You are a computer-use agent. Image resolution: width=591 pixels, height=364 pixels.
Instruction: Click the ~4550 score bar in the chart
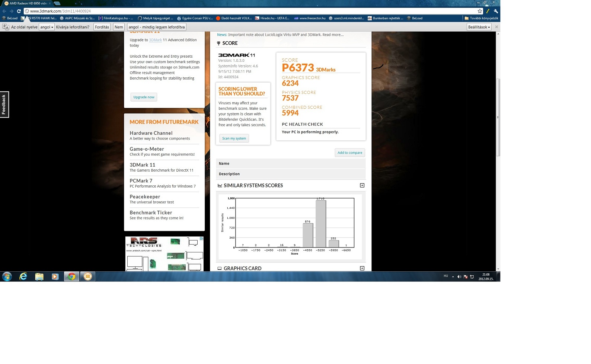click(x=308, y=235)
